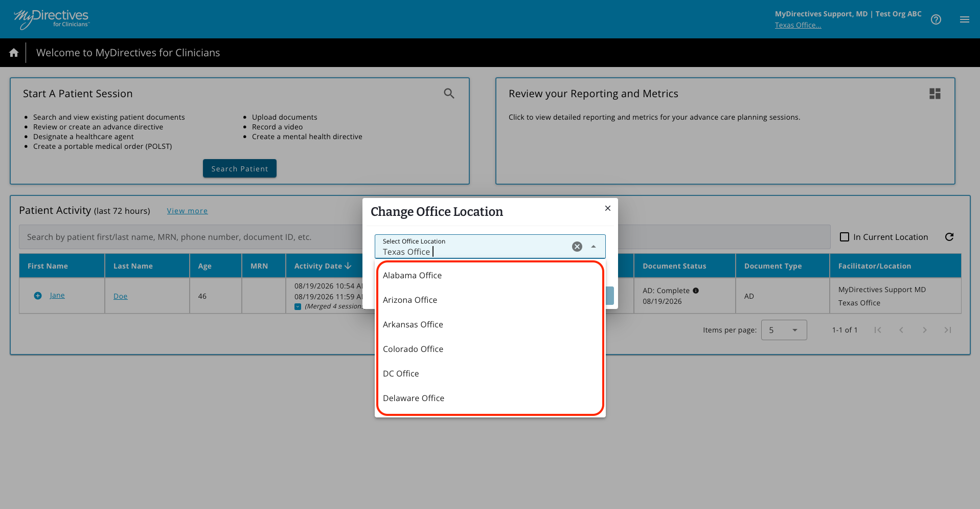Go to the first page of results
Viewport: 980px width, 509px height.
[x=878, y=330]
